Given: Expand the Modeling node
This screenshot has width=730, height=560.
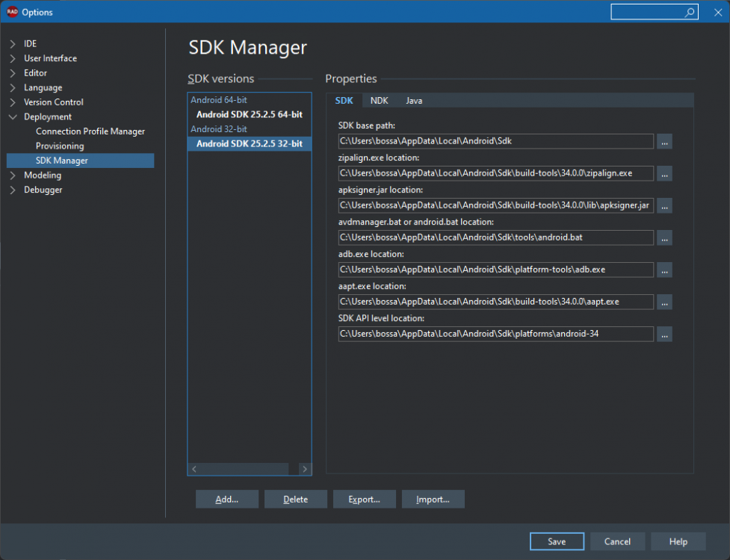Looking at the screenshot, I should 13,175.
